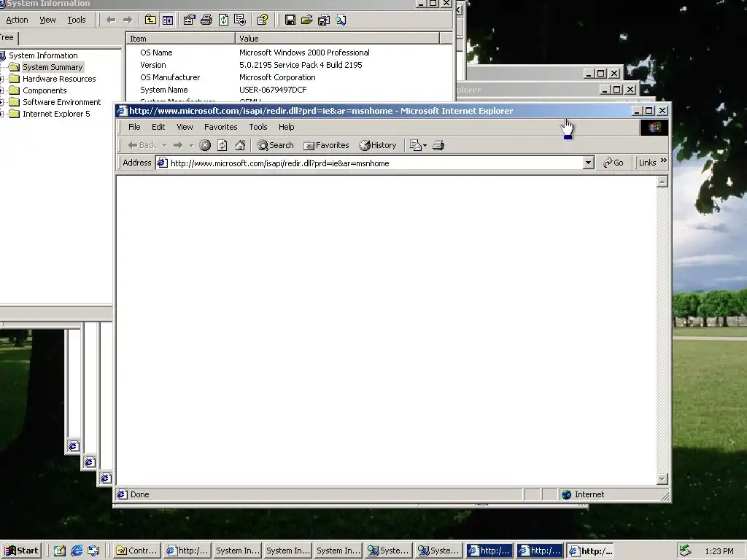Click Forward arrow in Internet Explorer
This screenshot has height=560, width=747.
click(x=178, y=145)
